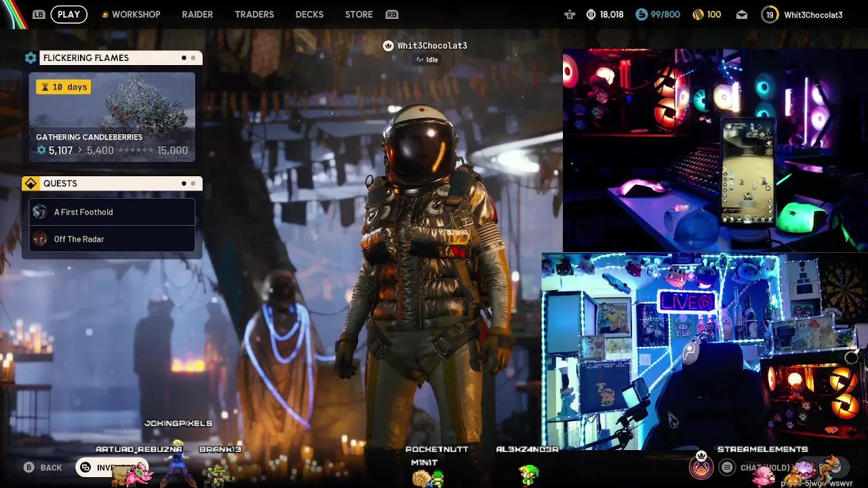Select the PLAY tab
Screen dimensions: 868x488
point(68,14)
